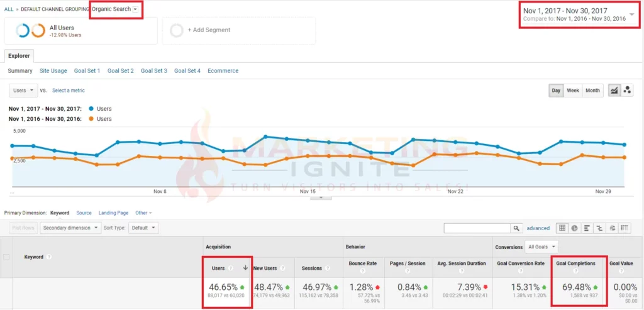Click the magnifier search icon above table
644x310 pixels.
click(517, 228)
